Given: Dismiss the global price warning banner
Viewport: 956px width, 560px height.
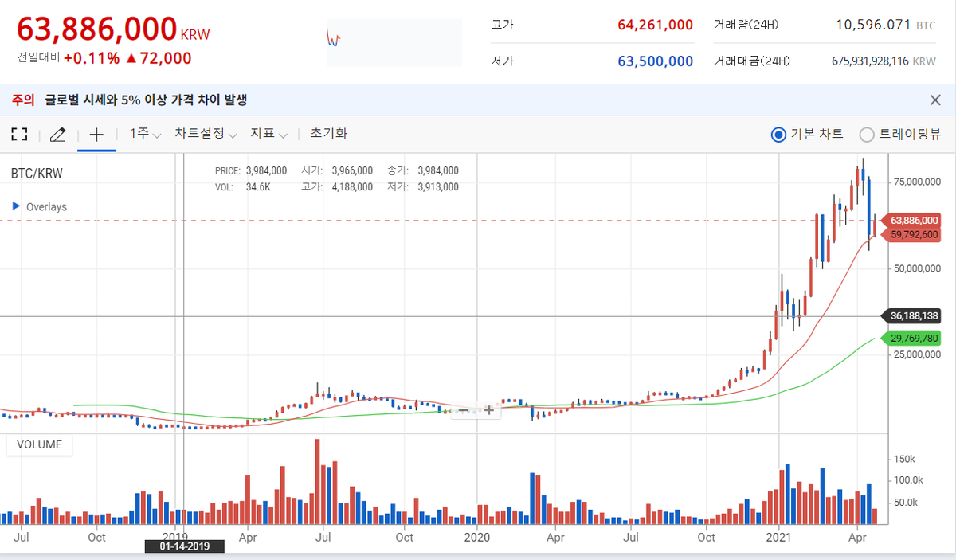Looking at the screenshot, I should pyautogui.click(x=937, y=100).
